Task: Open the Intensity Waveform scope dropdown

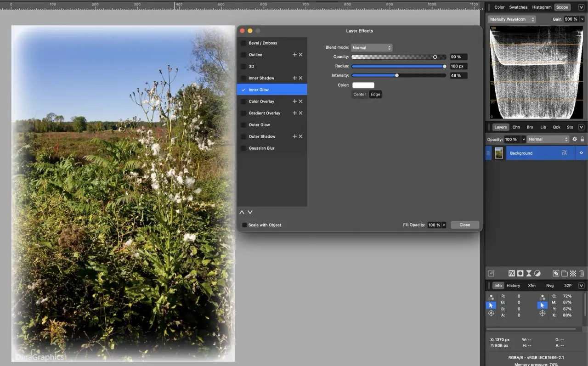Action: tap(512, 19)
